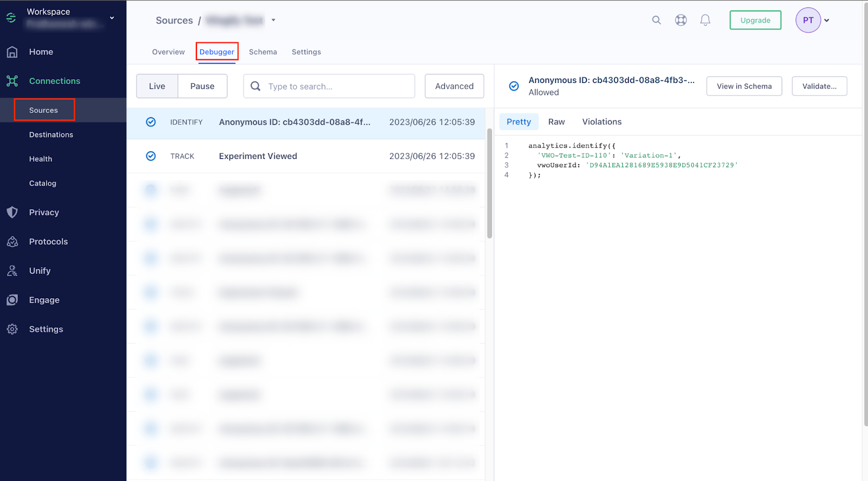Screen dimensions: 868x481
Task: Open Sources in sidebar
Action: click(43, 110)
